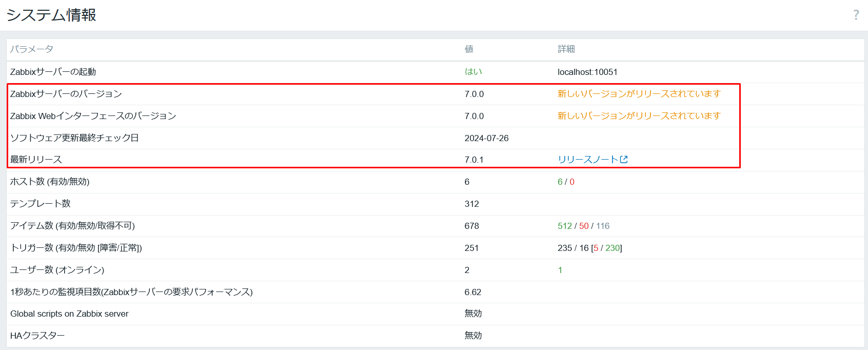Image resolution: width=868 pixels, height=350 pixels.
Task: Select the ホスト数 (有効/無効) row label
Action: 50,182
